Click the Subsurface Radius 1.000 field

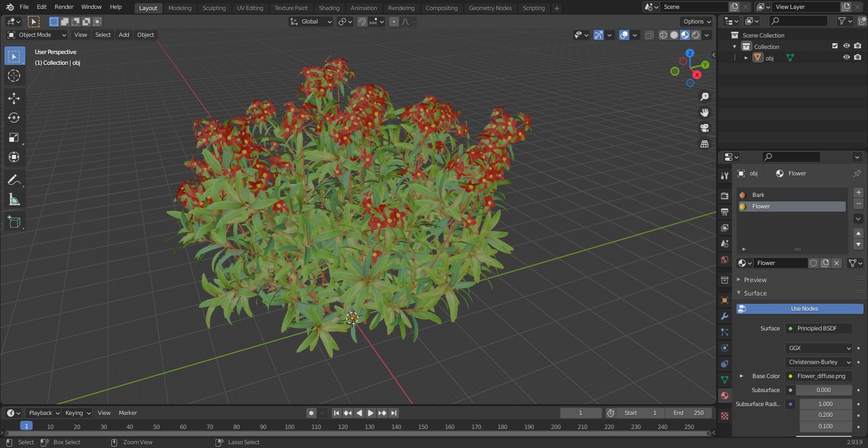pos(825,404)
